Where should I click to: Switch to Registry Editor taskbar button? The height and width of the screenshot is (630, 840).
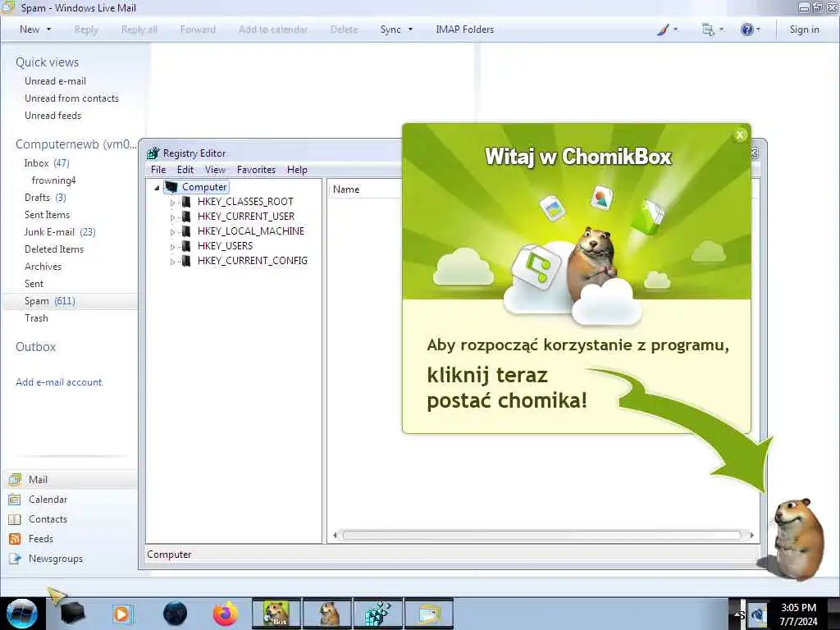tap(378, 614)
